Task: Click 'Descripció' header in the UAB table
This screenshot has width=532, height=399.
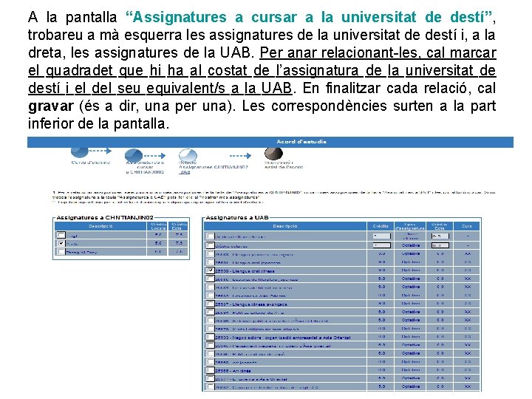Action: [285, 226]
